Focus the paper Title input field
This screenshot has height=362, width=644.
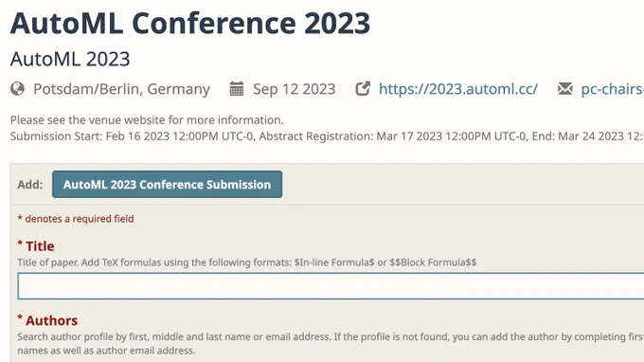click(331, 286)
